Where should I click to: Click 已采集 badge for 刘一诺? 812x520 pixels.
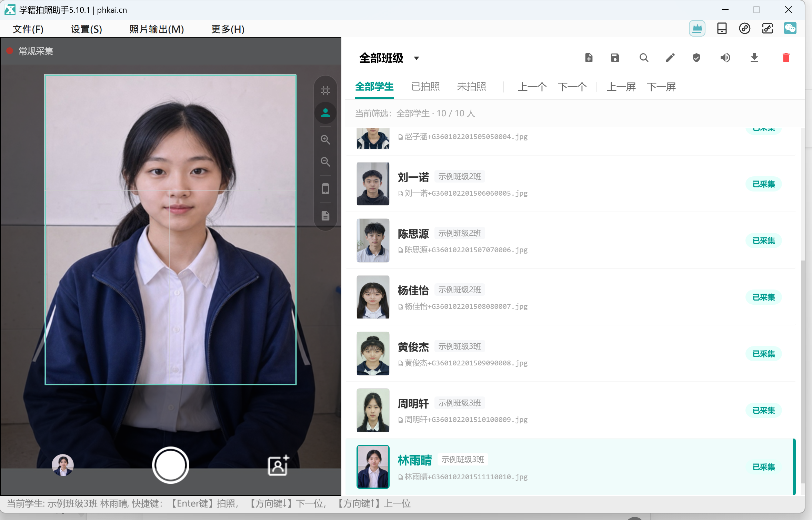pyautogui.click(x=763, y=184)
